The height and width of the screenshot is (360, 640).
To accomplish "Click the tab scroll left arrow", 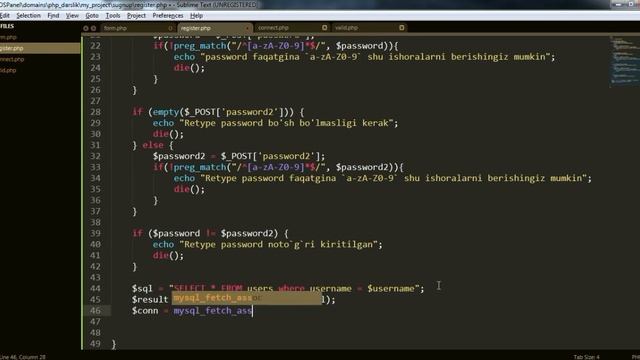I will [86, 28].
